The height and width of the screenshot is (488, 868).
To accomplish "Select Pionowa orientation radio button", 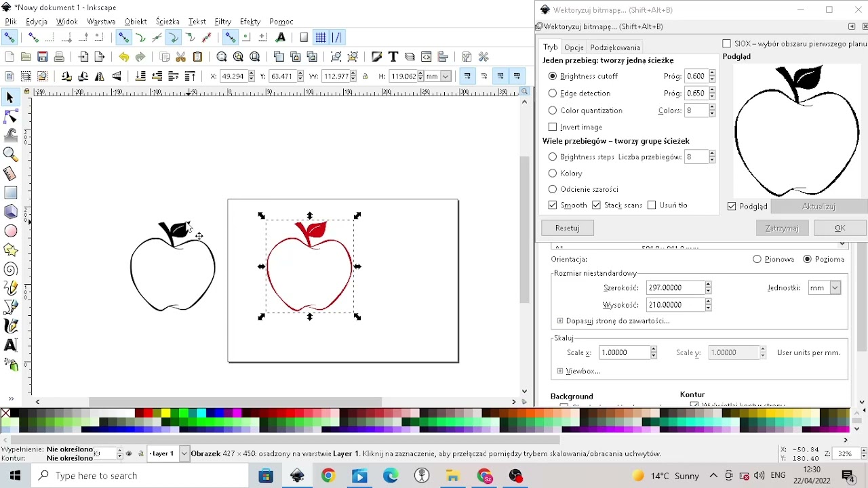I will click(x=757, y=259).
